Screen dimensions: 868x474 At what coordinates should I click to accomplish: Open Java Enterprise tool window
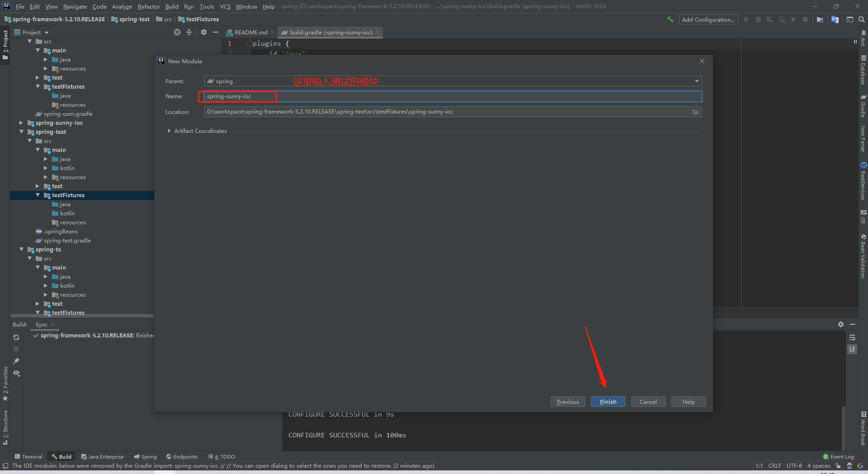tap(102, 456)
